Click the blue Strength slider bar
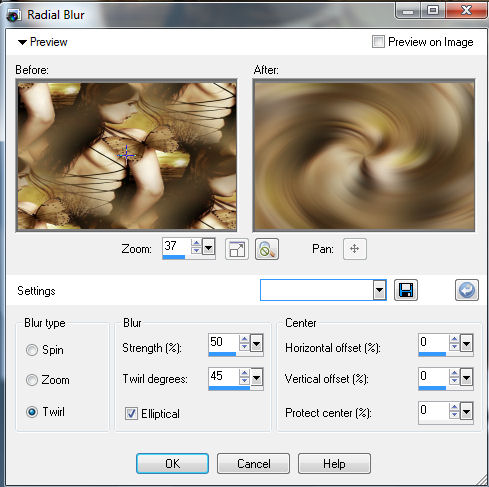489x487 pixels. point(222,354)
